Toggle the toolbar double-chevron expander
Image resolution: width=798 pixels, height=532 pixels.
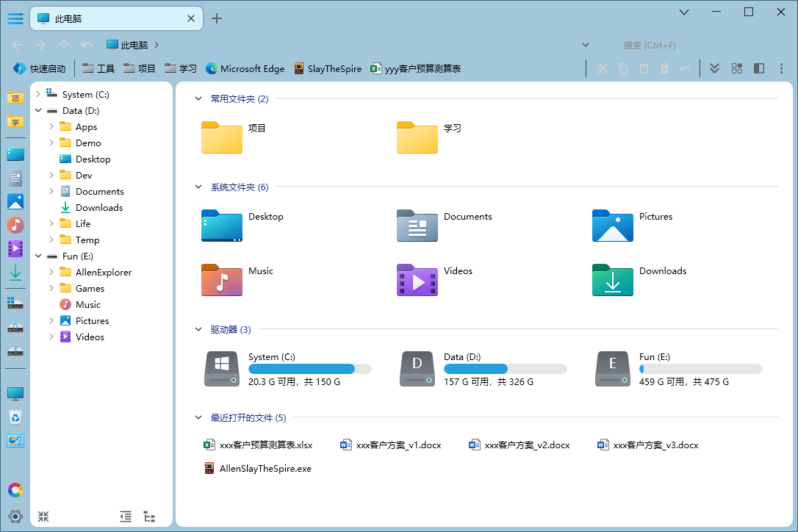tap(714, 68)
